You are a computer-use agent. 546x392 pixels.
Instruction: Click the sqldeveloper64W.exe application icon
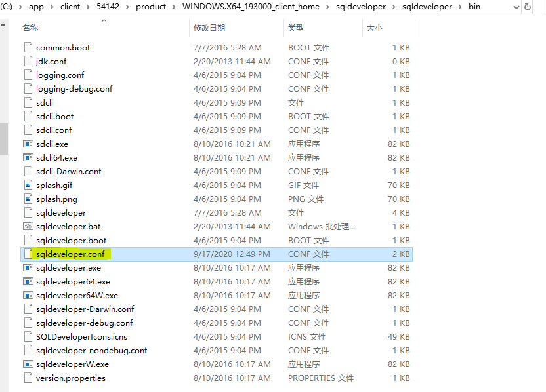click(x=28, y=295)
